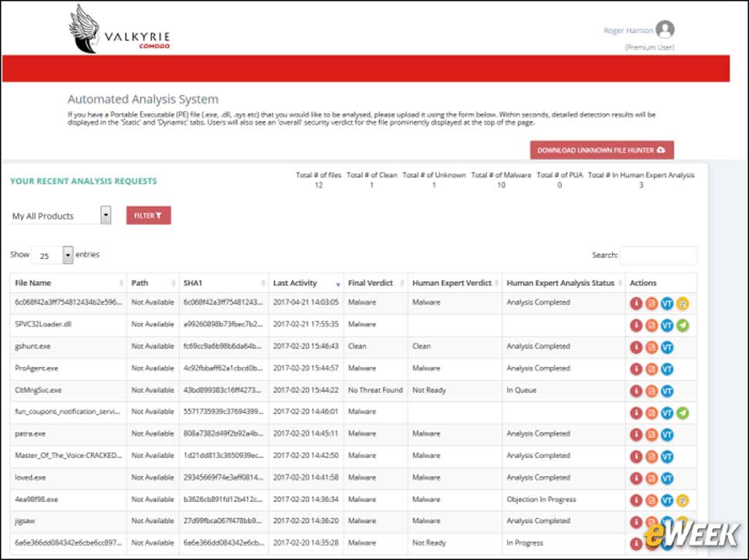
Task: Click blue VT icon for ProAgent.exe
Action: (667, 369)
